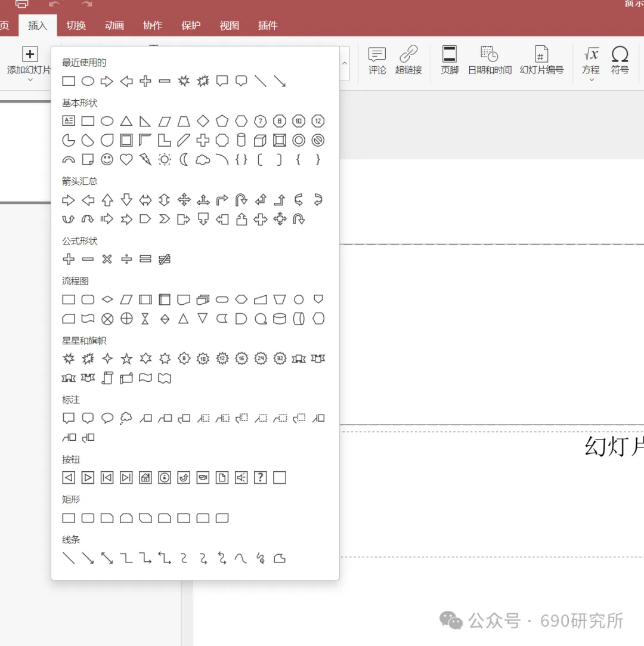The image size is (644, 646).
Task: Select the 5-point star shape
Action: (126, 359)
